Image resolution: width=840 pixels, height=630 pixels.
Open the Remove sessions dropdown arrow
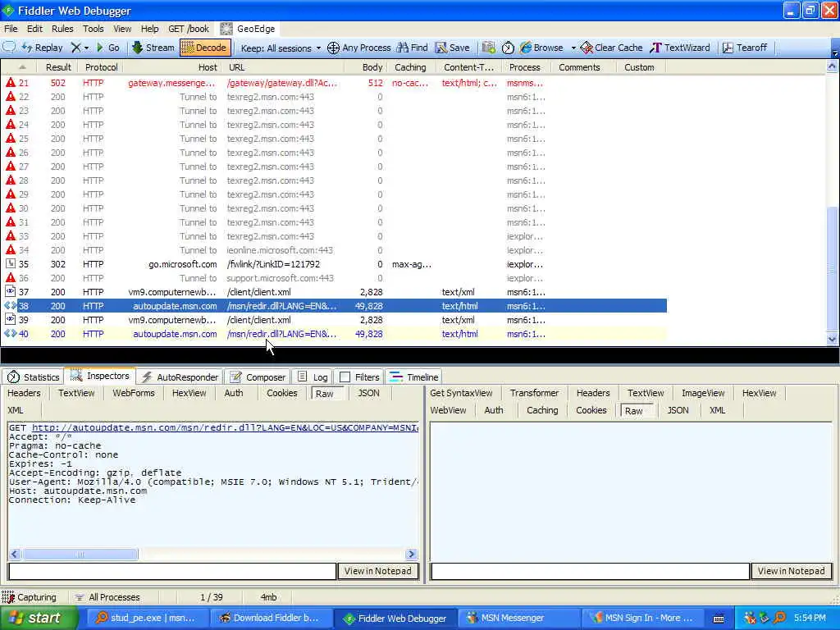pos(86,48)
